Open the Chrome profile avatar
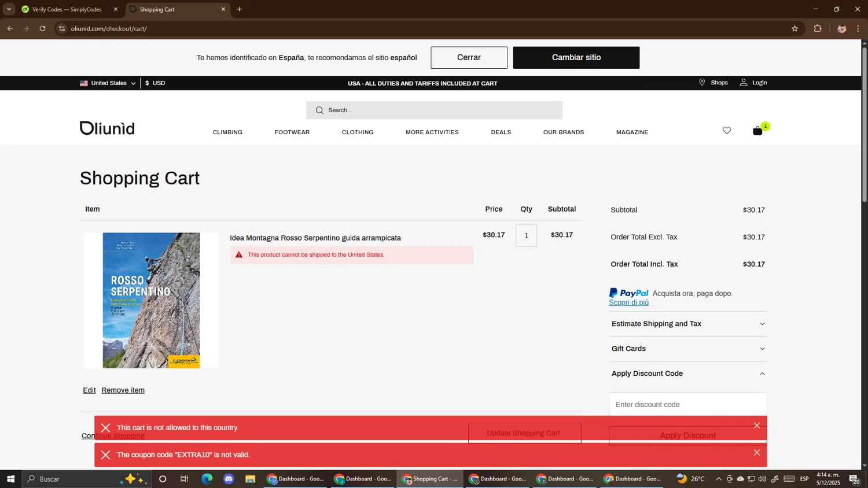Image resolution: width=868 pixels, height=488 pixels. pyautogui.click(x=842, y=28)
